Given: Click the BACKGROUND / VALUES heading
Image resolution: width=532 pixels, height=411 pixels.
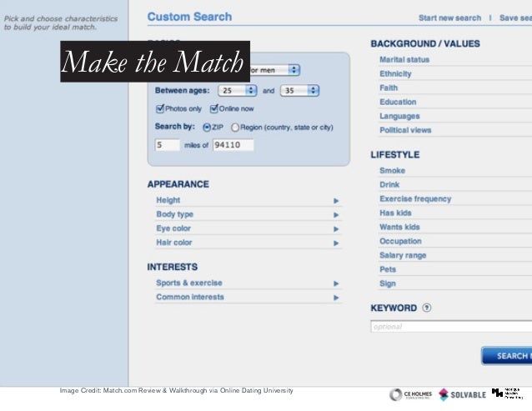Looking at the screenshot, I should click(425, 43).
